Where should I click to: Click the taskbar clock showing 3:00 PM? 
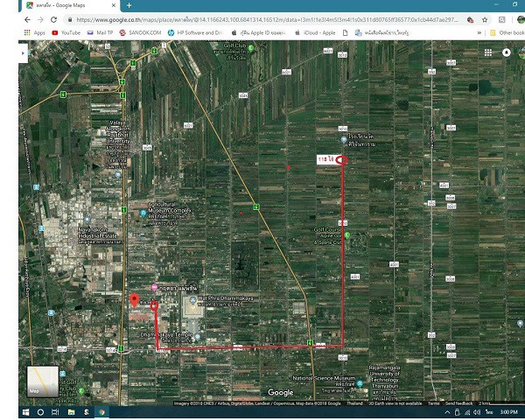pos(509,412)
